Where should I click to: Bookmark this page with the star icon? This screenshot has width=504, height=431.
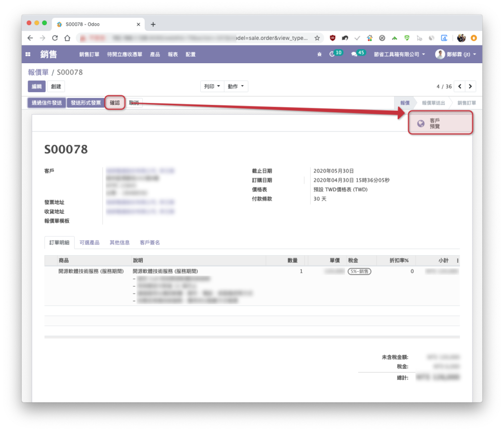click(x=317, y=38)
